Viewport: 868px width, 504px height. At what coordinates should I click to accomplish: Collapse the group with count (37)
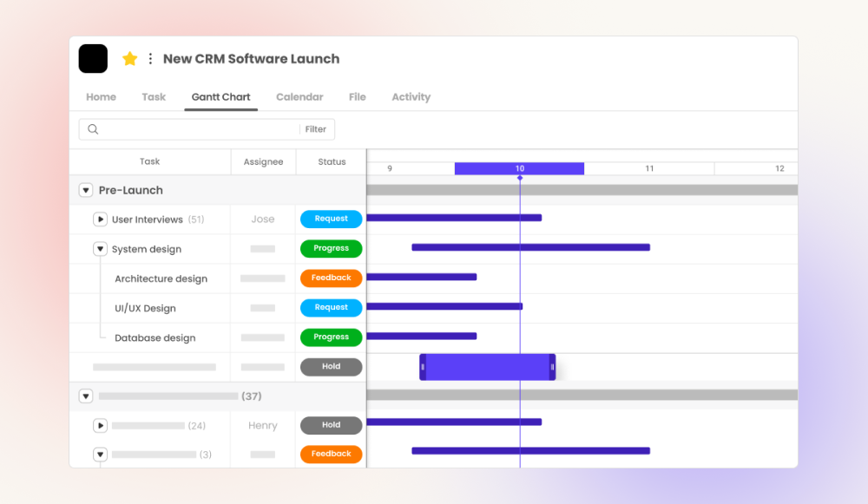[x=86, y=396]
